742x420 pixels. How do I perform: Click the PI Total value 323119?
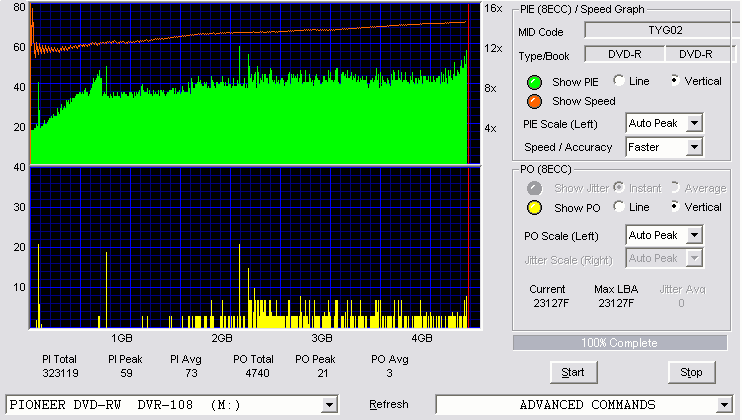pyautogui.click(x=60, y=373)
